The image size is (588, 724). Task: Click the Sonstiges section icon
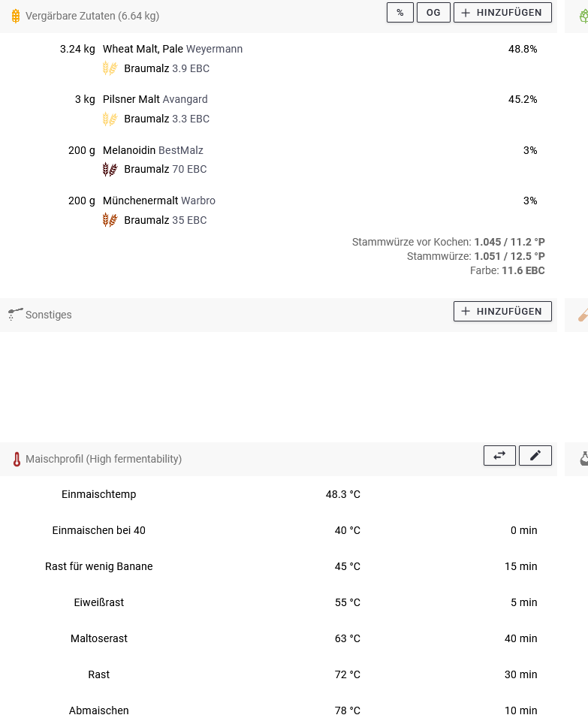click(x=15, y=314)
